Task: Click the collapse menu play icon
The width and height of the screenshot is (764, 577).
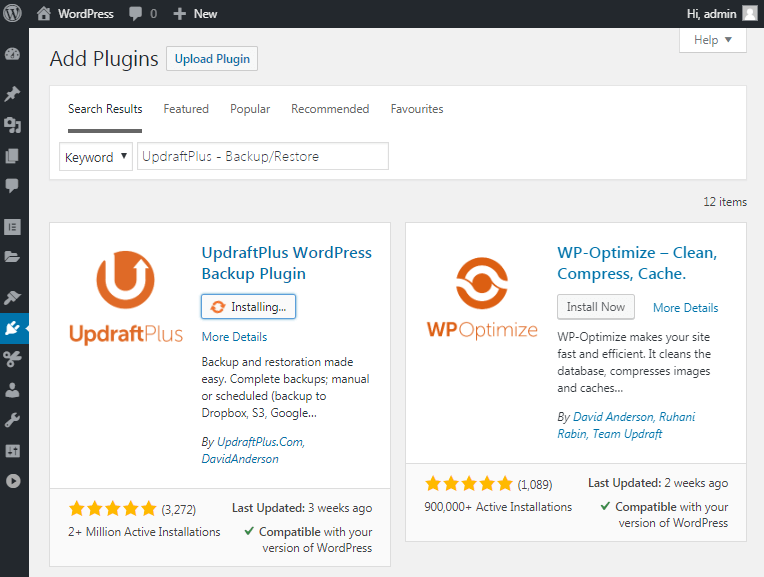Action: (x=13, y=481)
